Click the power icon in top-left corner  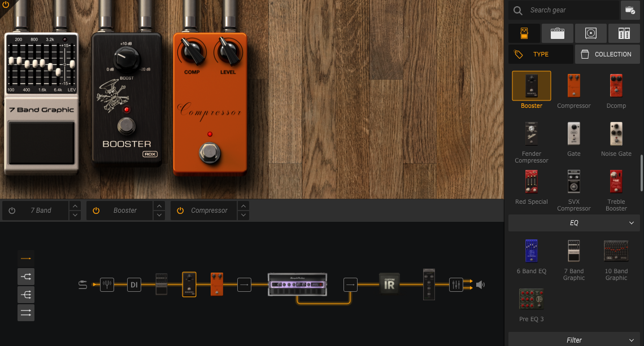(x=6, y=5)
